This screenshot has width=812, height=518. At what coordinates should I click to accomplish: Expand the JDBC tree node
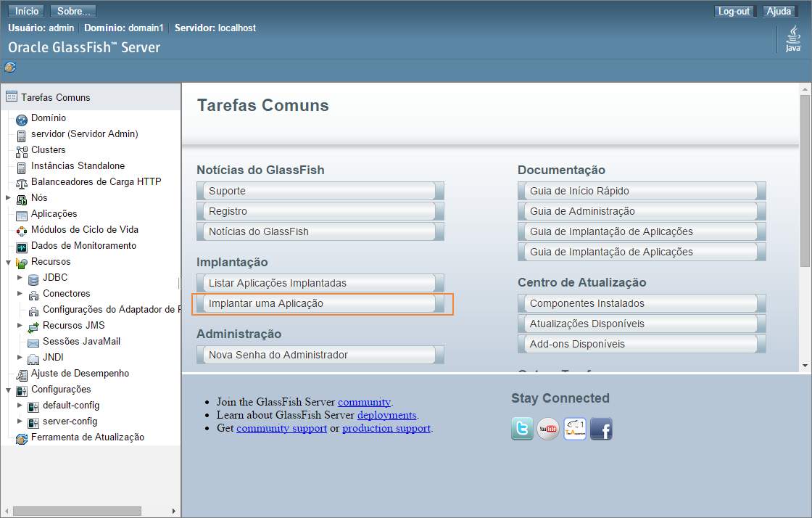(x=20, y=278)
